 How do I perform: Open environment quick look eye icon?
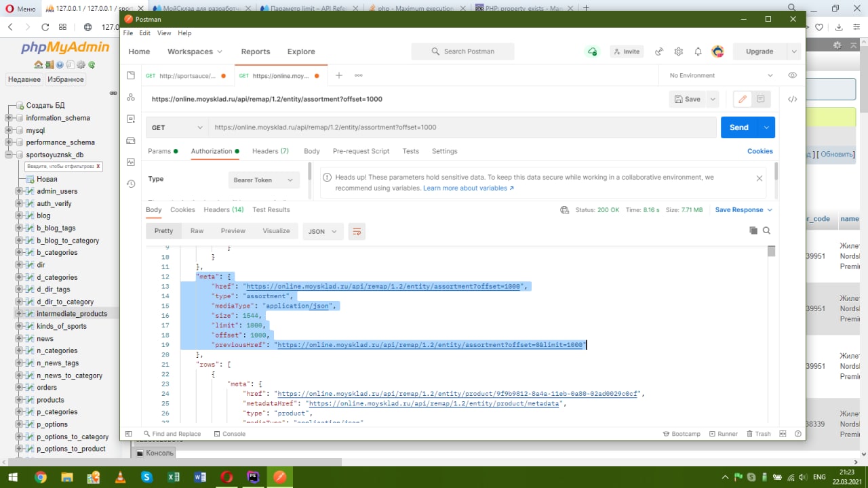(x=792, y=75)
